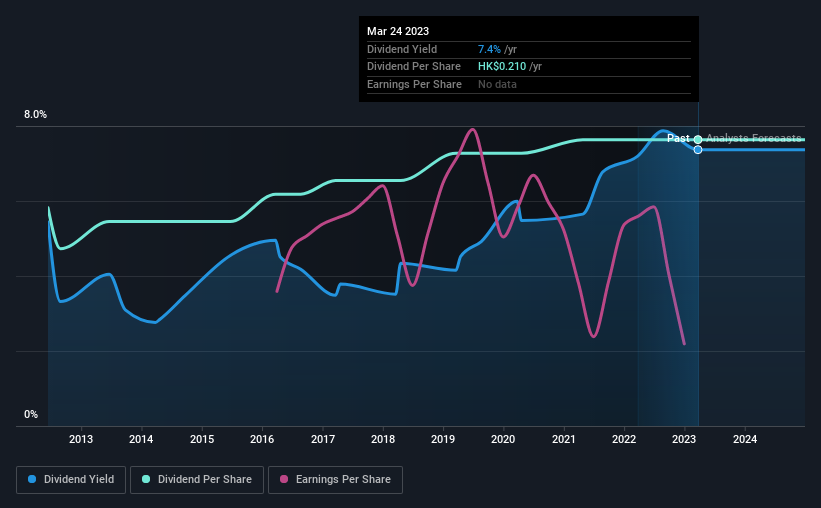Click the tooltip Dividend Yield row label
This screenshot has height=508, width=821.
tap(402, 49)
